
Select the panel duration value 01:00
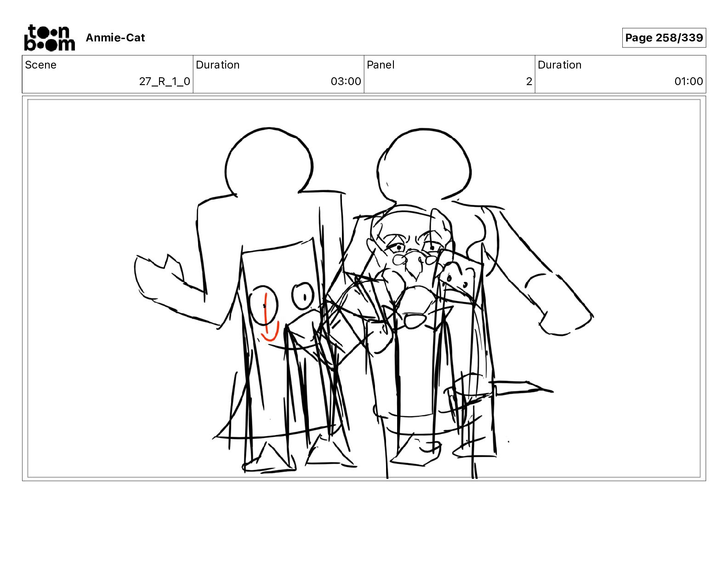688,81
